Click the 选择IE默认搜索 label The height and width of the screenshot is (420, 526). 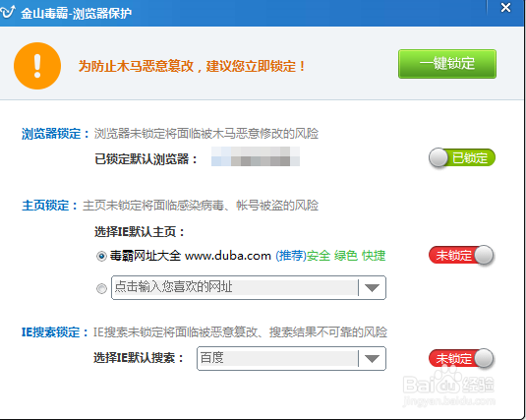[x=139, y=358]
